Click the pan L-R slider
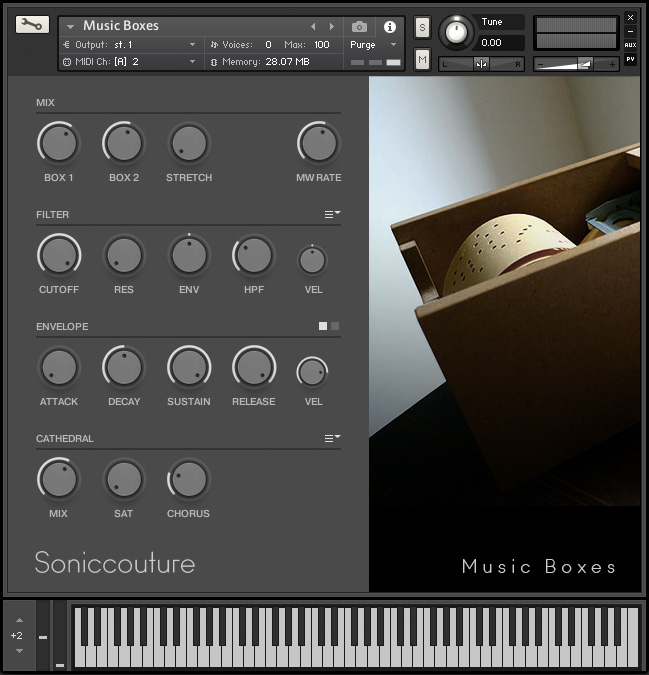The width and height of the screenshot is (649, 675). (481, 64)
